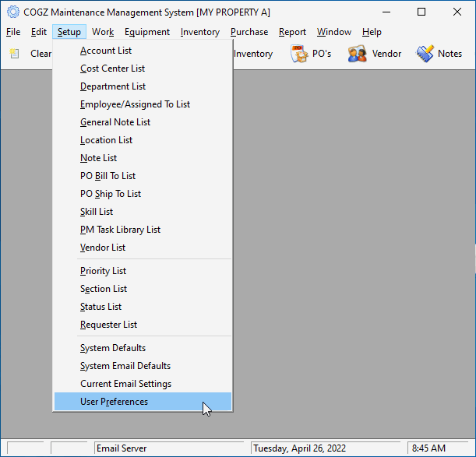The image size is (476, 457).
Task: Collapse the open Setup menu
Action: 69,32
